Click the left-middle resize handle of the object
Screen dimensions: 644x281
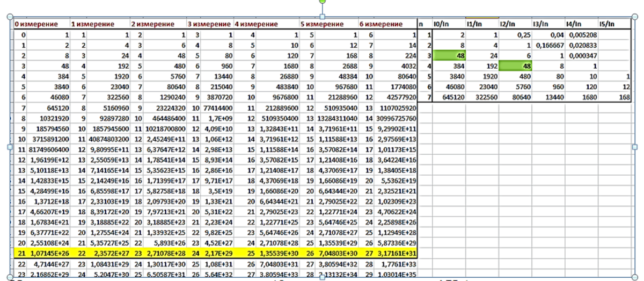coord(11,147)
